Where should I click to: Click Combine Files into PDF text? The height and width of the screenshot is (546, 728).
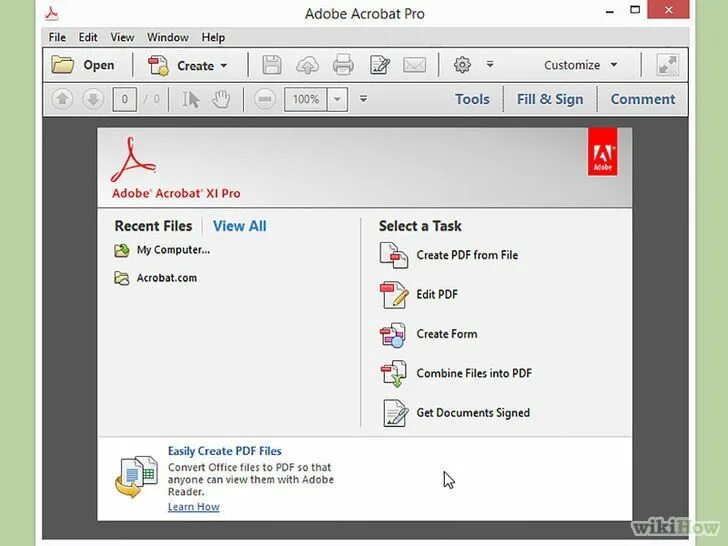(474, 373)
